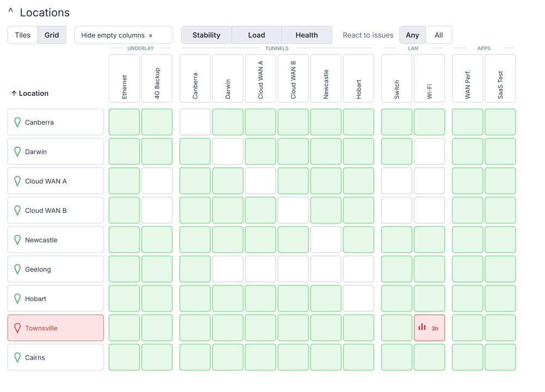Select the Switch column header
The width and height of the screenshot is (545, 392).
[397, 78]
